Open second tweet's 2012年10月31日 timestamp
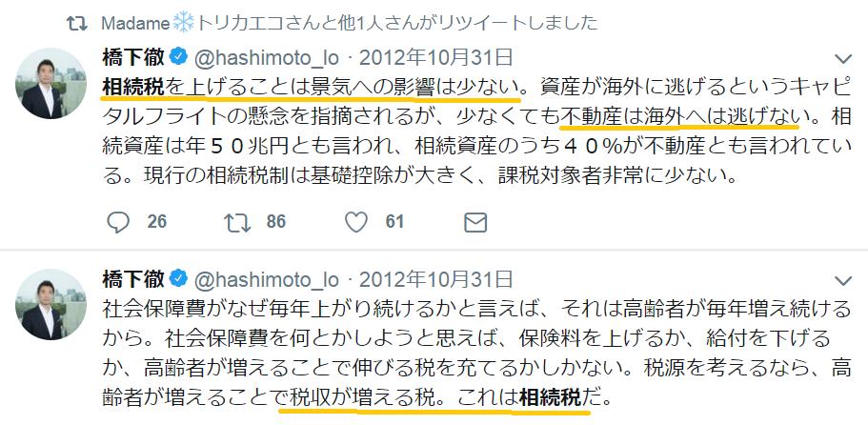Image resolution: width=868 pixels, height=425 pixels. [x=435, y=279]
